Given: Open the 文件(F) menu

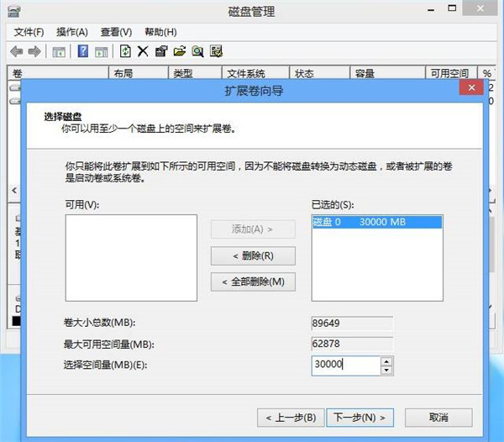Looking at the screenshot, I should click(x=29, y=32).
